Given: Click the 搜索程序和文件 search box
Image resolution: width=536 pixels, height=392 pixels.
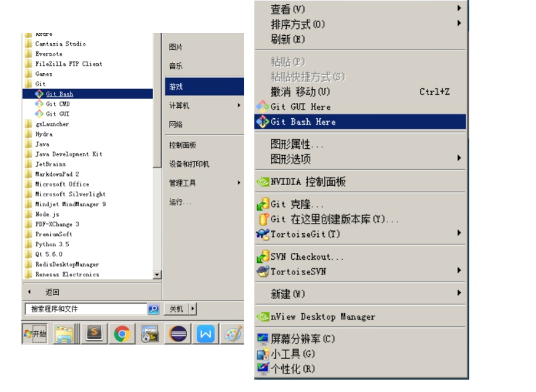Looking at the screenshot, I should click(x=86, y=309).
